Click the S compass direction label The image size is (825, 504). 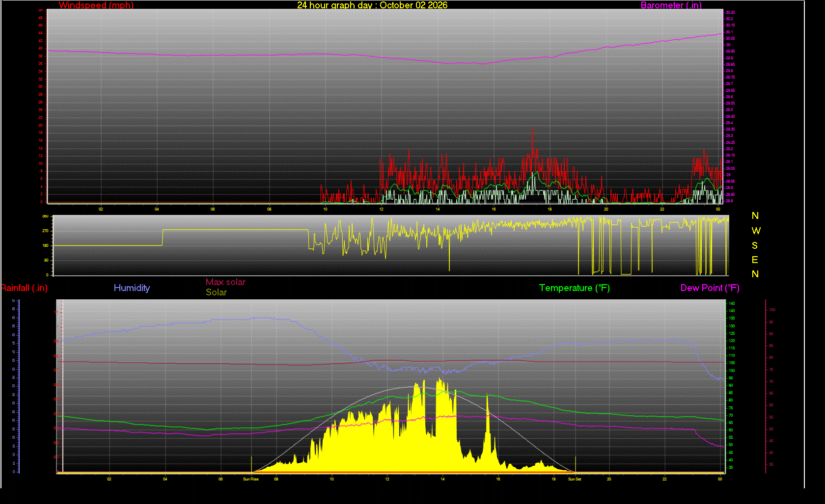click(755, 245)
